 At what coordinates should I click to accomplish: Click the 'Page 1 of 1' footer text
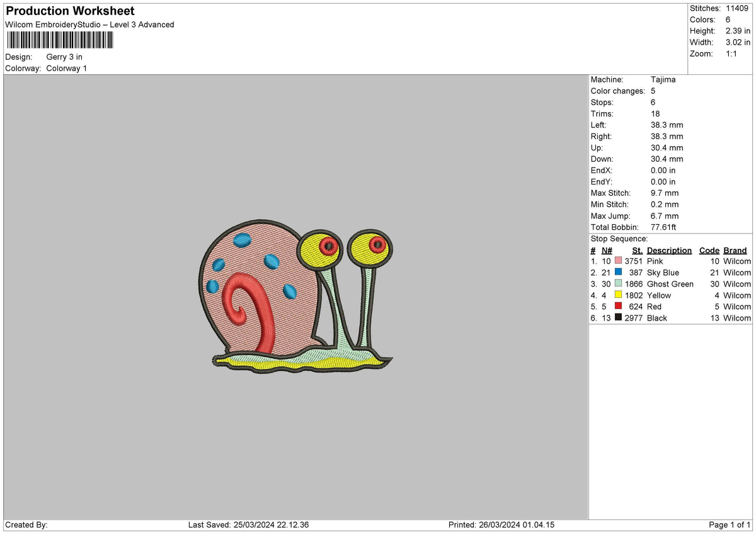coord(730,525)
